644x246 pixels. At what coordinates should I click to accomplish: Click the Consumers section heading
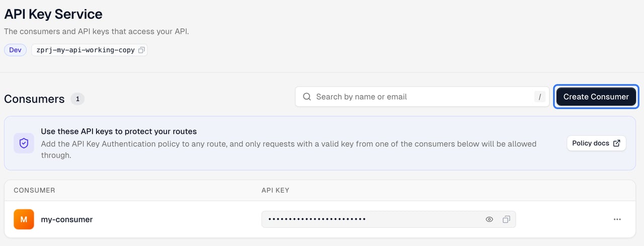pos(34,99)
